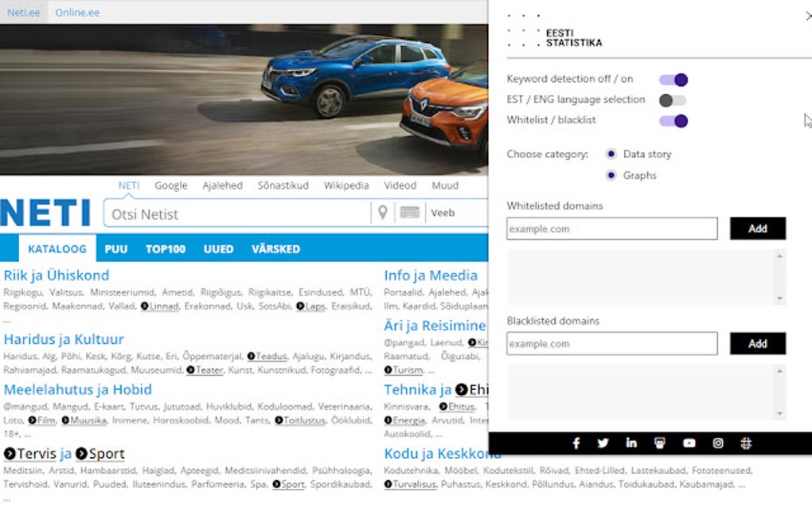This screenshot has width=812, height=508.
Task: Select the Graphs category radio button
Action: (x=611, y=175)
